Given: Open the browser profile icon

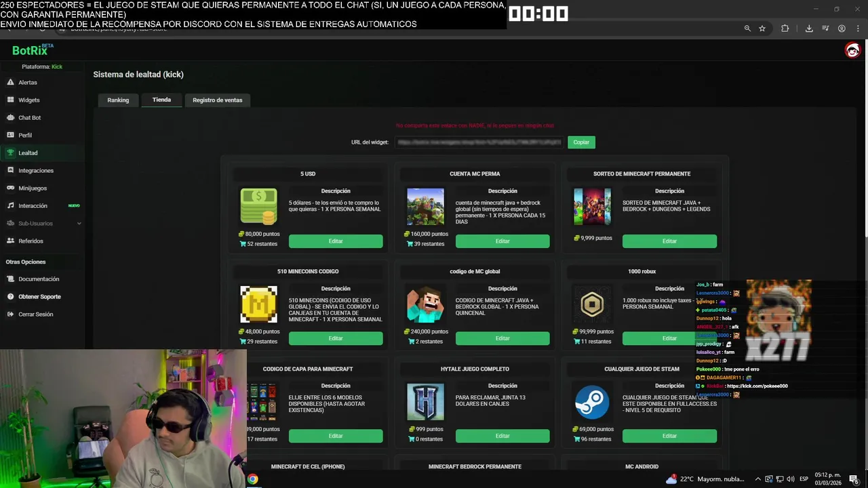Looking at the screenshot, I should click(x=842, y=28).
